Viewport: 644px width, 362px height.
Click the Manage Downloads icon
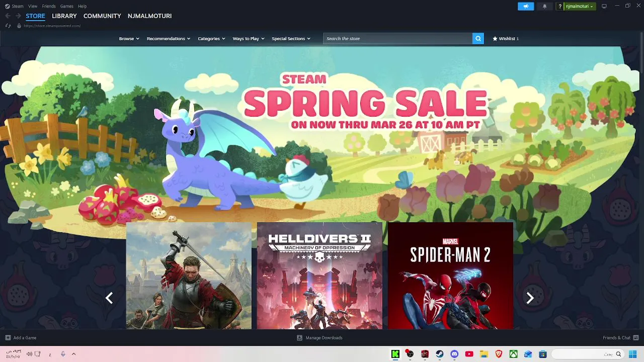[299, 338]
